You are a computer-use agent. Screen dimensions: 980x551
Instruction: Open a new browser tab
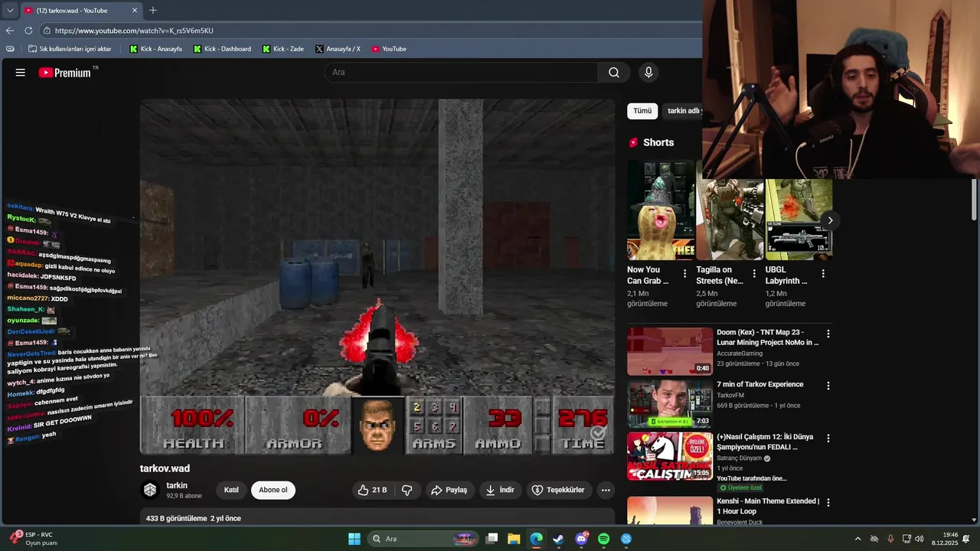pyautogui.click(x=153, y=11)
